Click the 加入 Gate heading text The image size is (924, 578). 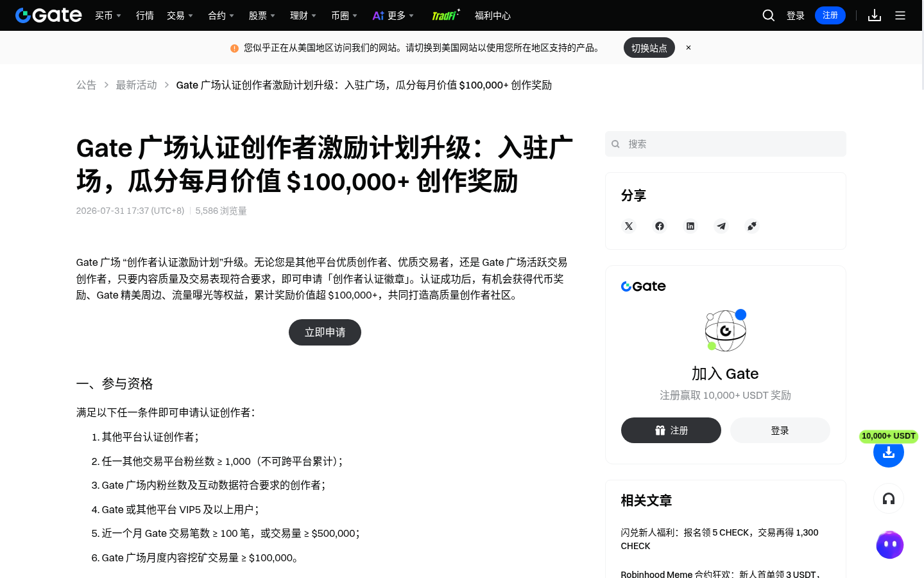pos(725,374)
